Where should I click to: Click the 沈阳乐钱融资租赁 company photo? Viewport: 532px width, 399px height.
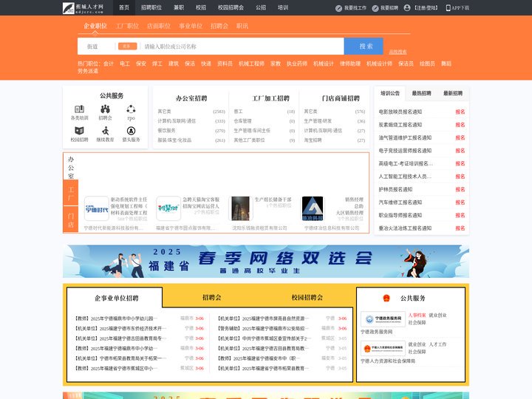pyautogui.click(x=241, y=208)
